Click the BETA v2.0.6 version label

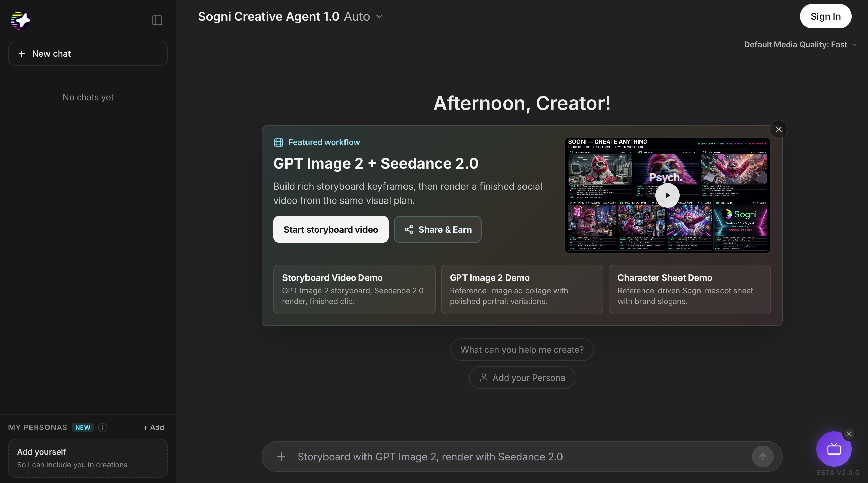[x=838, y=472]
